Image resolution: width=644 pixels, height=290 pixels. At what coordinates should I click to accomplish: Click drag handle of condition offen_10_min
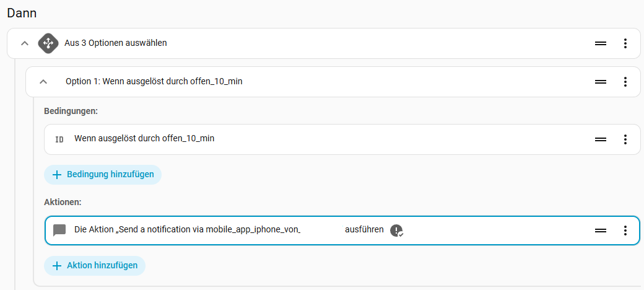coord(601,139)
